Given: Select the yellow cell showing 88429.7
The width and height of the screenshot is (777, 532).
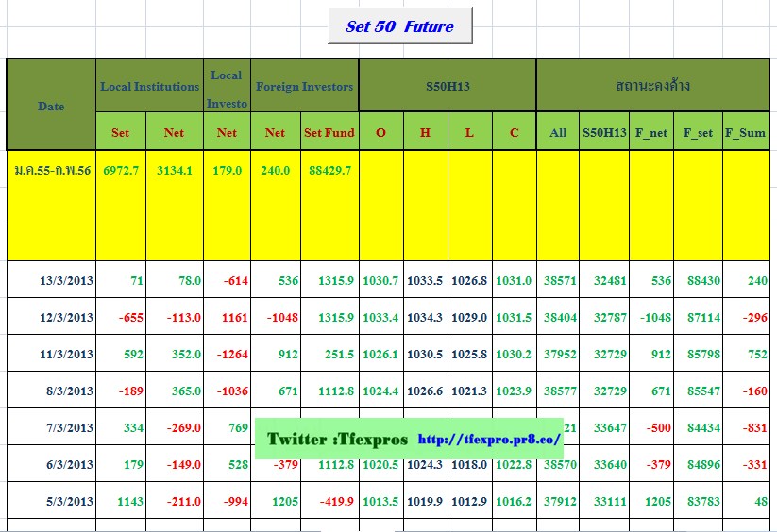Looking at the screenshot, I should click(x=329, y=170).
